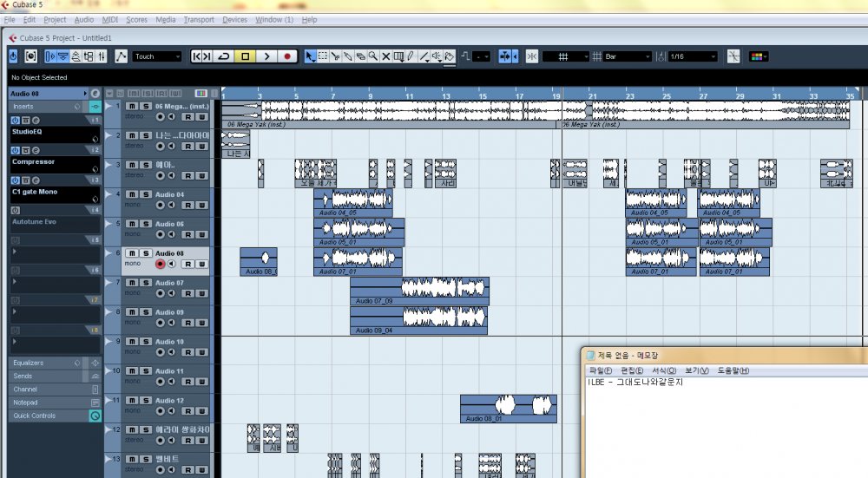Open the transpose value dropdown
868x478 pixels.
(481, 56)
